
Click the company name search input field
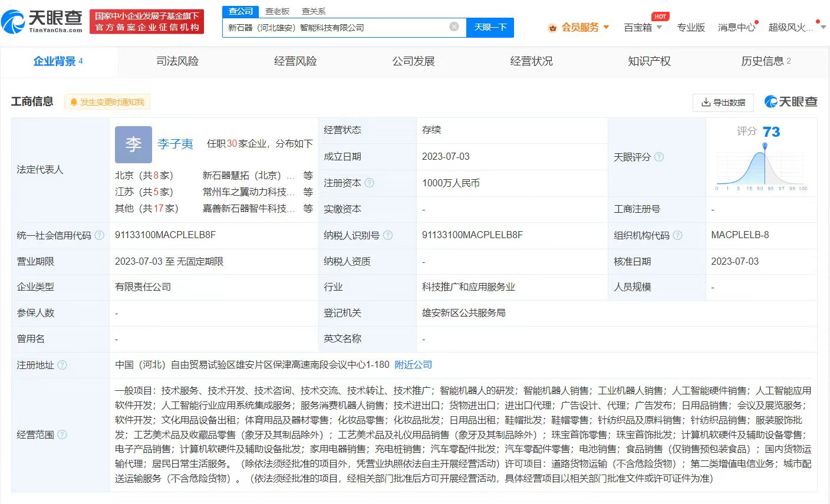[x=336, y=27]
